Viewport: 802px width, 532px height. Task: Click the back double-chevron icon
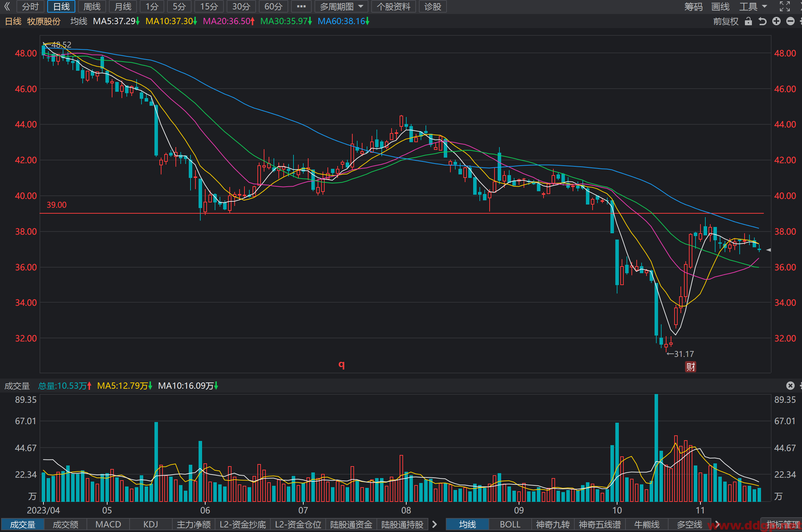coord(7,7)
